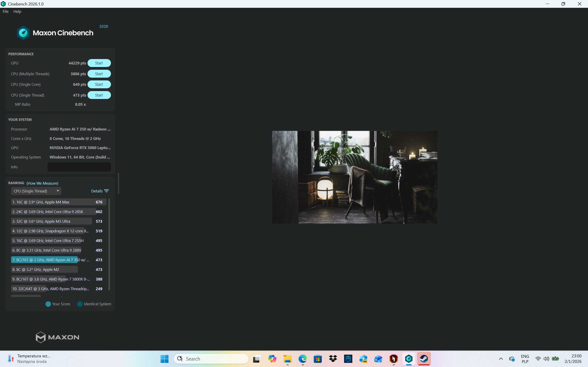The height and width of the screenshot is (367, 588).
Task: Open the Details ranking view options
Action: (97, 191)
